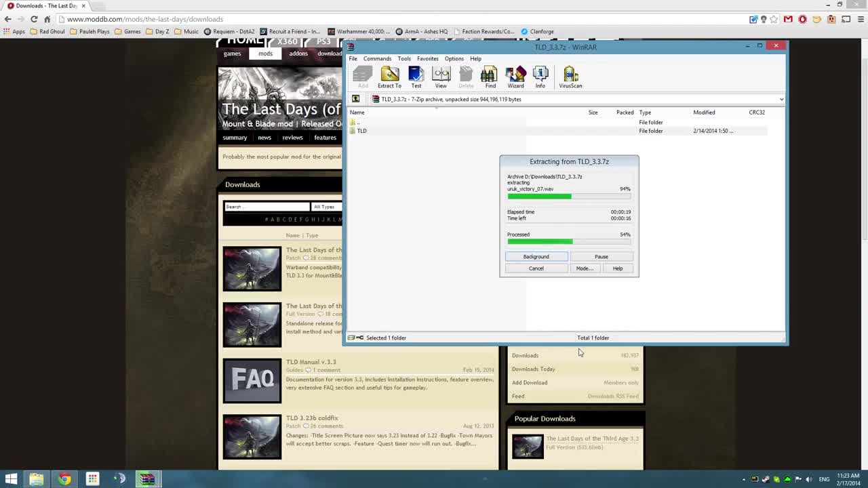Switch to the addons tab on ModDB
This screenshot has height=488, width=868.
(298, 54)
